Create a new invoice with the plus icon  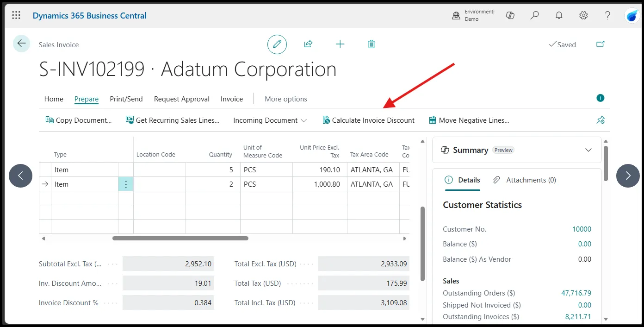[340, 44]
